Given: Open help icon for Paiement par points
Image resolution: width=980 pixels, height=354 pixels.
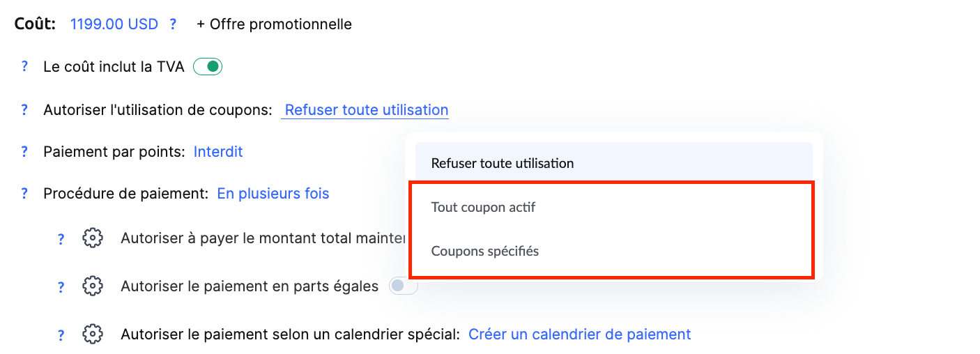Looking at the screenshot, I should coord(24,151).
